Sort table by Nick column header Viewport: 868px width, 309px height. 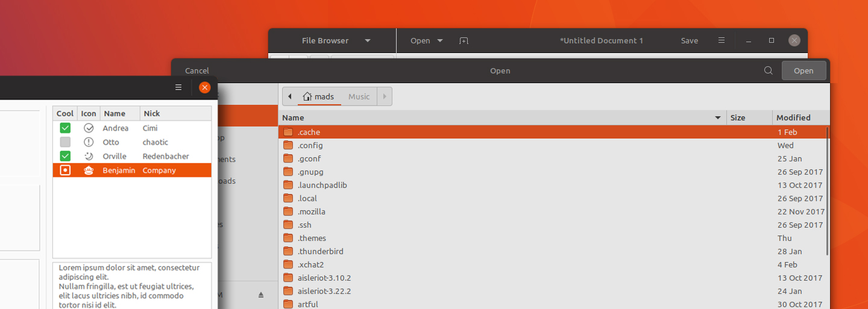(175, 113)
